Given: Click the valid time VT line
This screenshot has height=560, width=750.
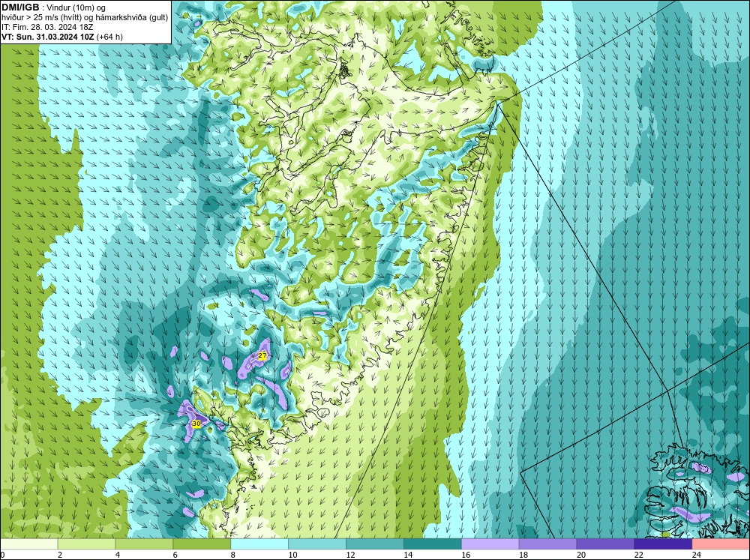Looking at the screenshot, I should (62, 37).
